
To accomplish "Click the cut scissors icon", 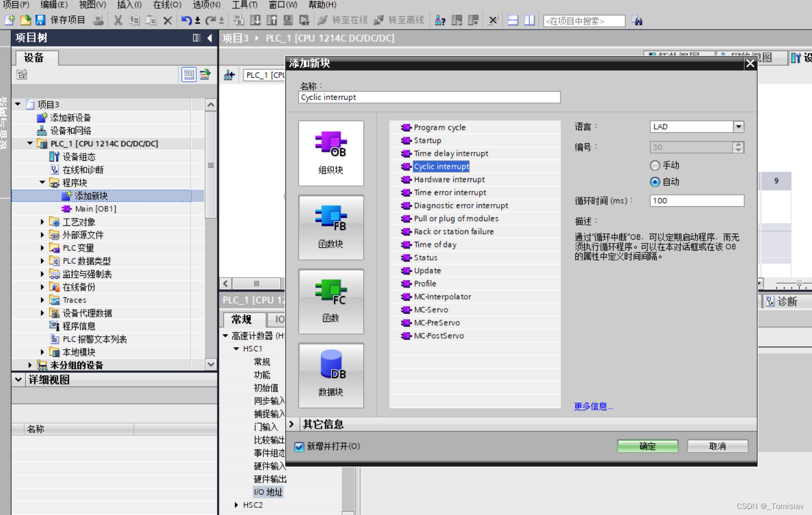I will [x=118, y=20].
